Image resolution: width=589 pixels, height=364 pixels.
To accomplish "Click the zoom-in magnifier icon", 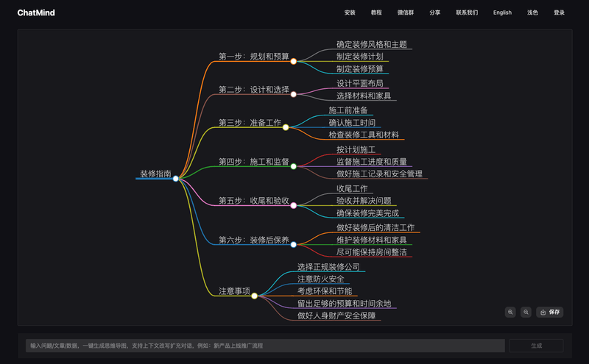I will [x=510, y=312].
